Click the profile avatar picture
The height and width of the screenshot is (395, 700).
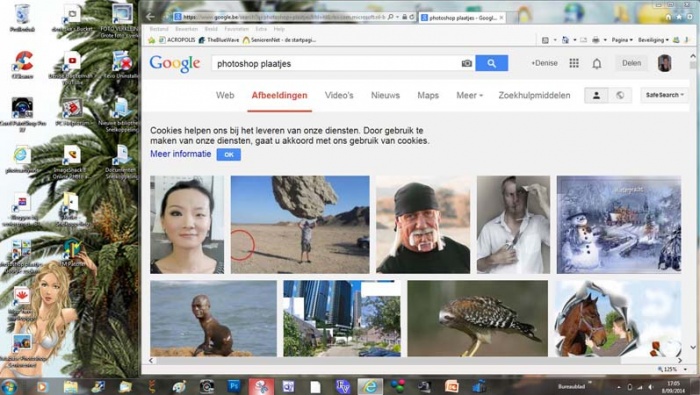tap(664, 63)
